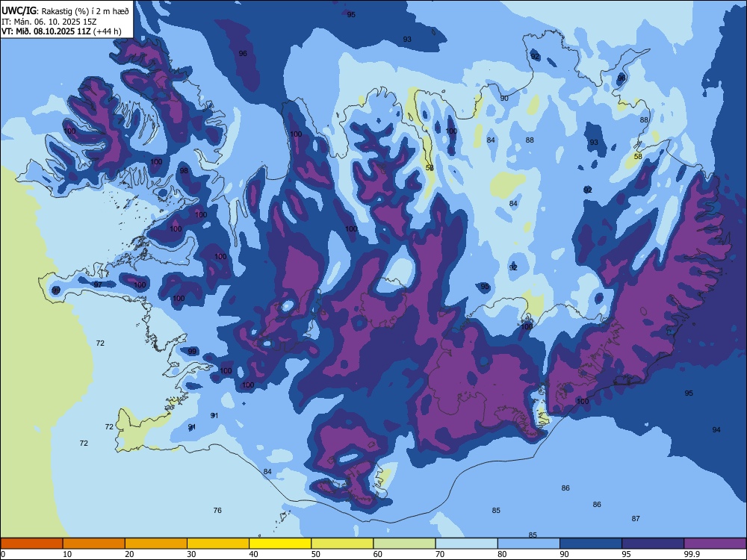Select the '76' value southwest of Iceland
Image resolution: width=747 pixels, height=560 pixels.
pyautogui.click(x=217, y=511)
